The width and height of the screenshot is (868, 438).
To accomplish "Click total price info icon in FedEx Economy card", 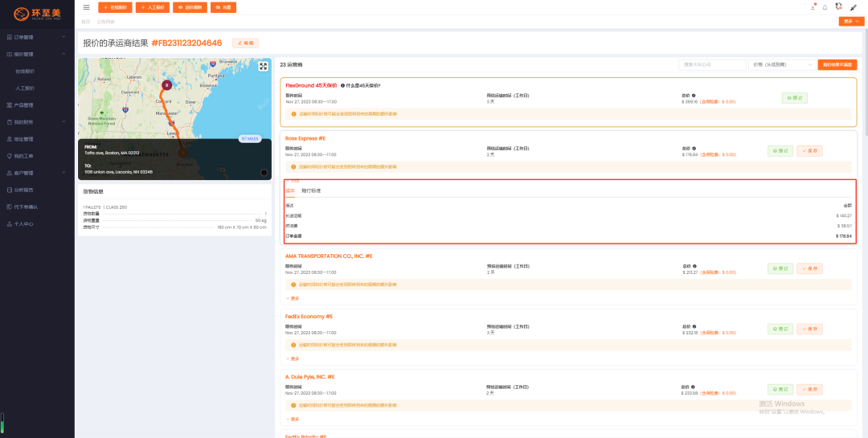I will pos(694,327).
